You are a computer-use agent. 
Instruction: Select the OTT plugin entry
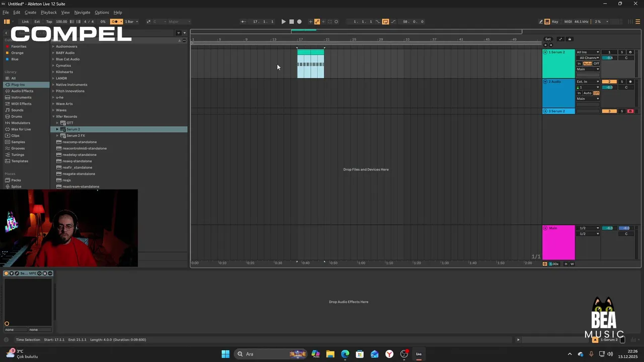pyautogui.click(x=70, y=123)
